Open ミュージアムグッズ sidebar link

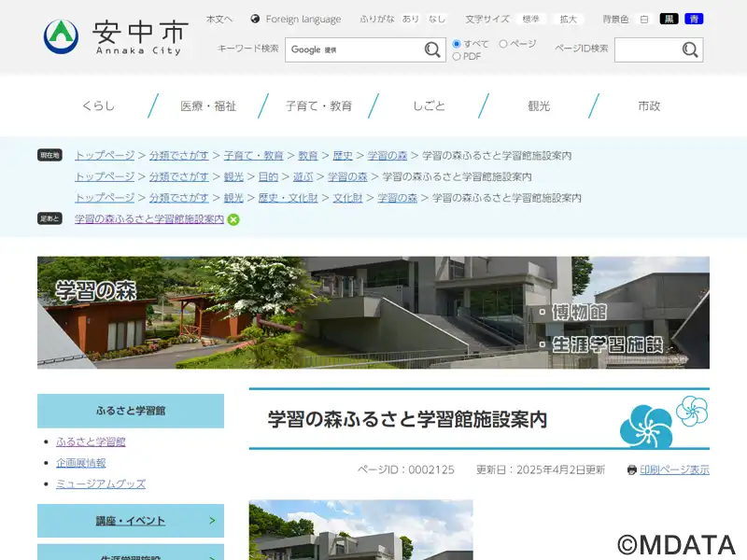[x=101, y=483]
